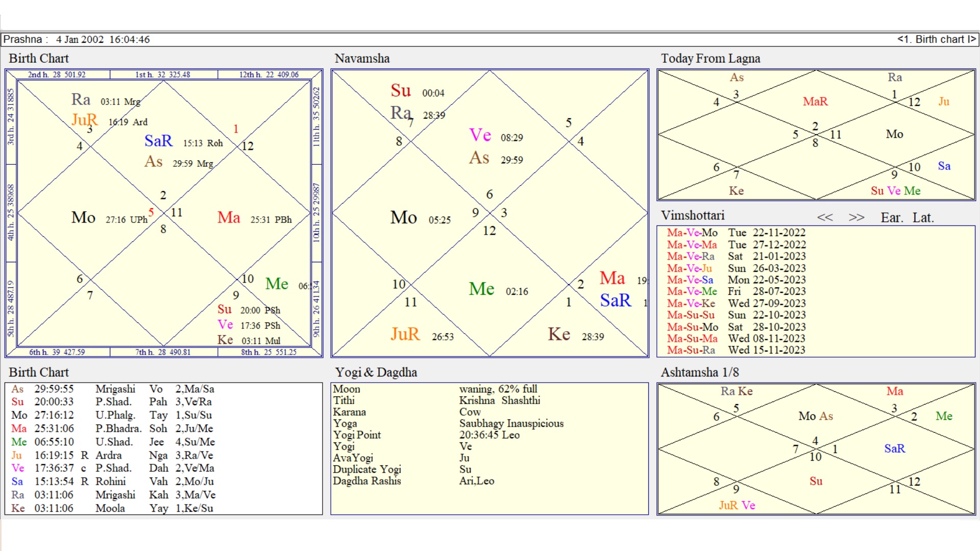Viewport: 980px width, 551px height.
Task: Click the 6th h. 39 427.59 house label
Action: click(57, 352)
